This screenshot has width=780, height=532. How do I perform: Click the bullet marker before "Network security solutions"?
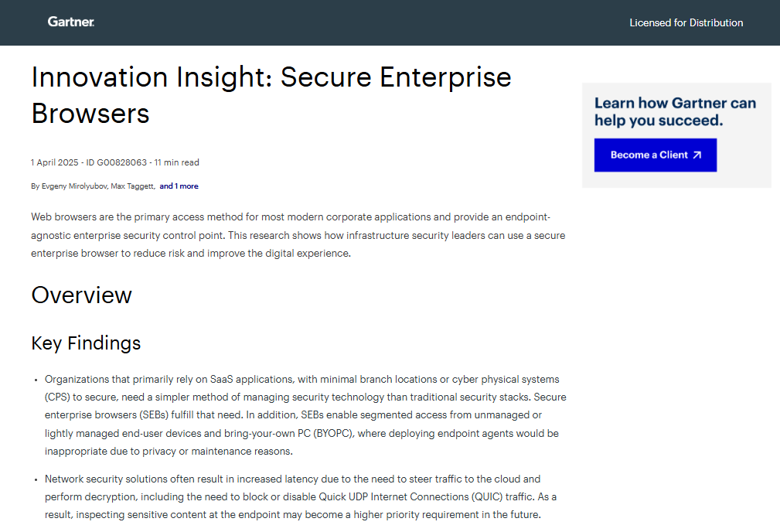[x=36, y=480]
